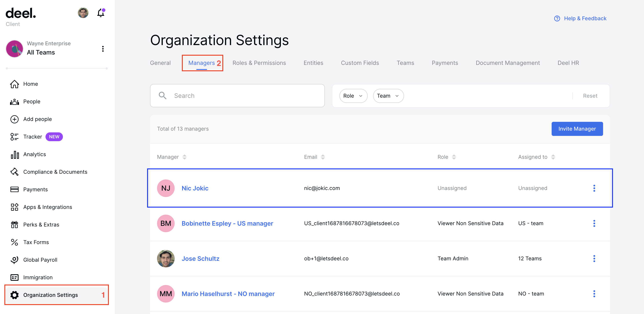Open Nic Jokic row three-dot menu
This screenshot has height=314, width=644.
point(594,188)
